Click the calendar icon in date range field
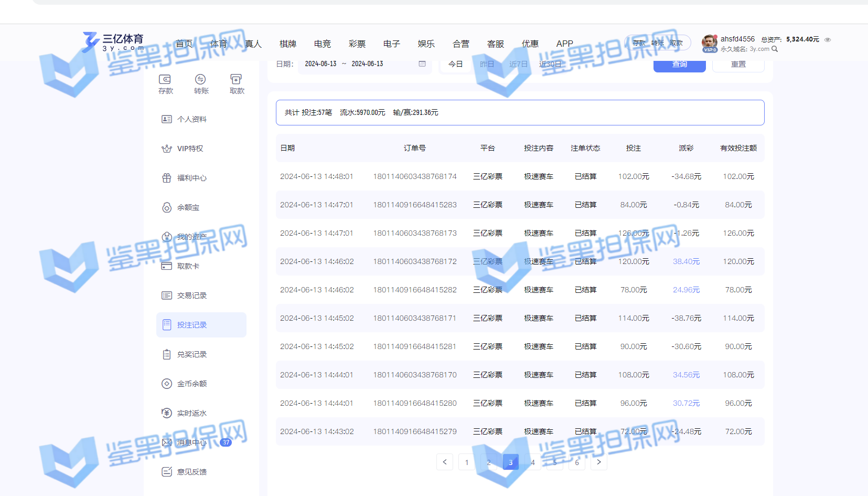 [x=422, y=64]
